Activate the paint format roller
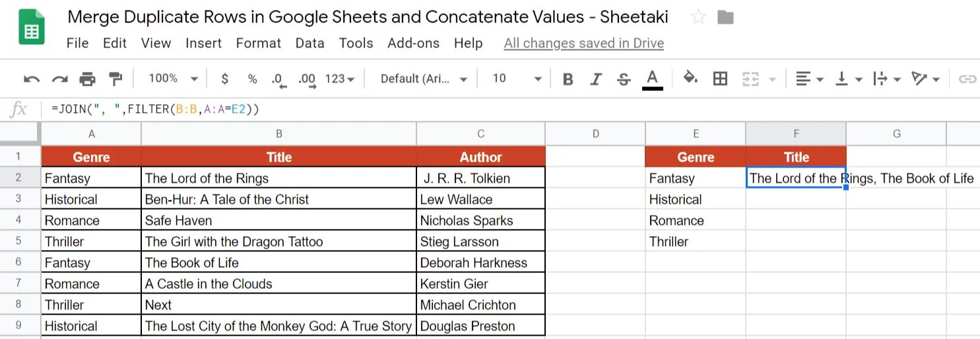The height and width of the screenshot is (339, 980). point(115,79)
